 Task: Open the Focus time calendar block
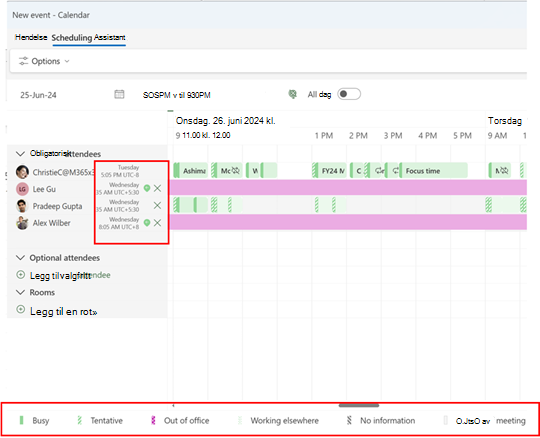(434, 171)
